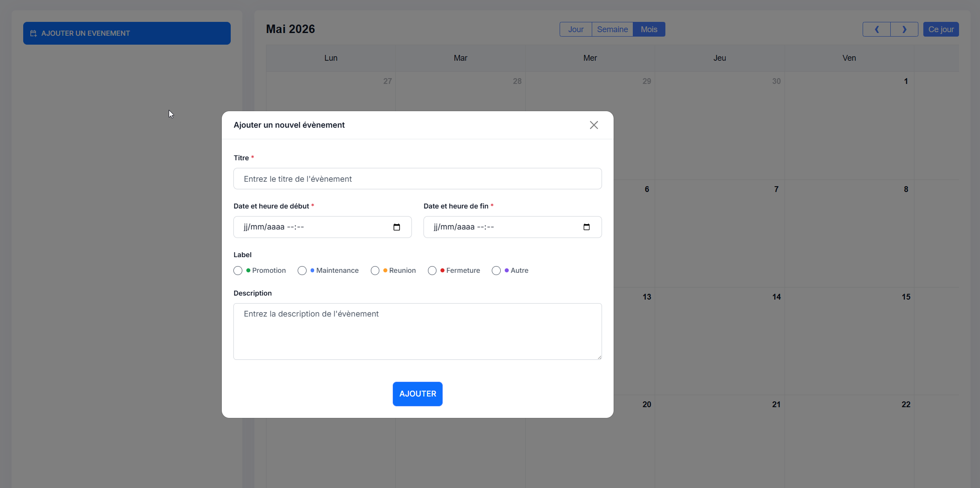The width and height of the screenshot is (980, 488).
Task: Switch to the Mois view
Action: pyautogui.click(x=649, y=29)
